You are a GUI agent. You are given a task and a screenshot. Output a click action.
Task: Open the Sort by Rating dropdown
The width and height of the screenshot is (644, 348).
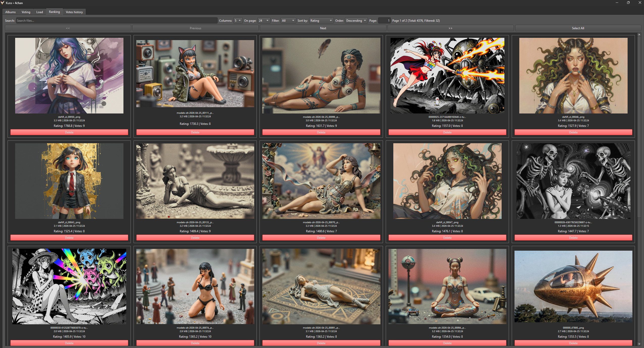(321, 21)
